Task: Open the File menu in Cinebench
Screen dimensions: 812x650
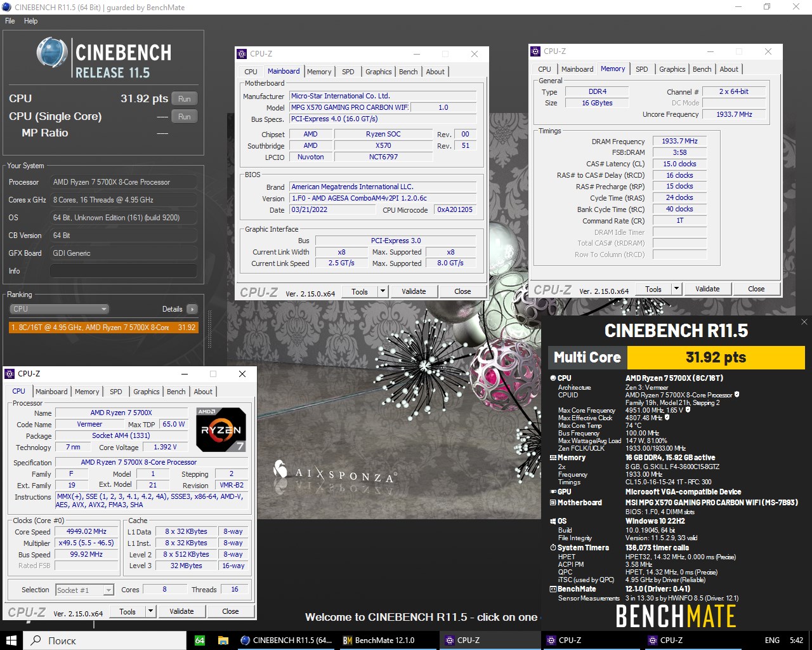Action: (x=10, y=21)
